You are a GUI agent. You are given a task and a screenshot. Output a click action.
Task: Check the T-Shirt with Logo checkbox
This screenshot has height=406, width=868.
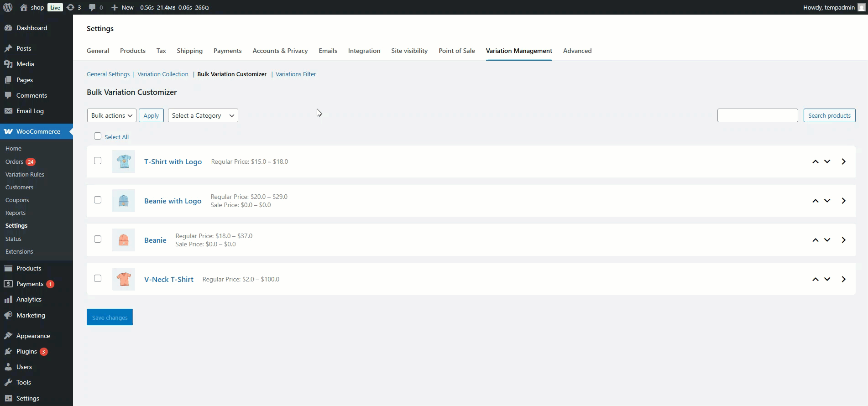98,161
